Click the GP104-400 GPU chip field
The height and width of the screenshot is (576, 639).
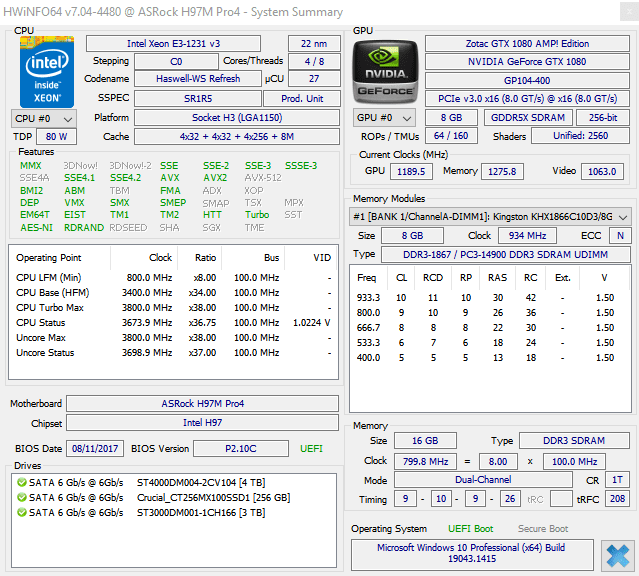(527, 81)
